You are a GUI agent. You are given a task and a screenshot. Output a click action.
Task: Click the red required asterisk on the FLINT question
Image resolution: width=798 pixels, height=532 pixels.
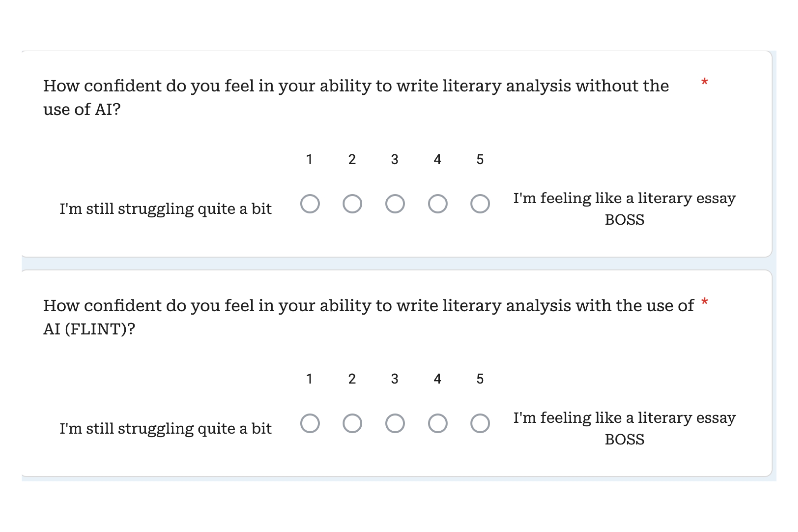[x=704, y=302]
